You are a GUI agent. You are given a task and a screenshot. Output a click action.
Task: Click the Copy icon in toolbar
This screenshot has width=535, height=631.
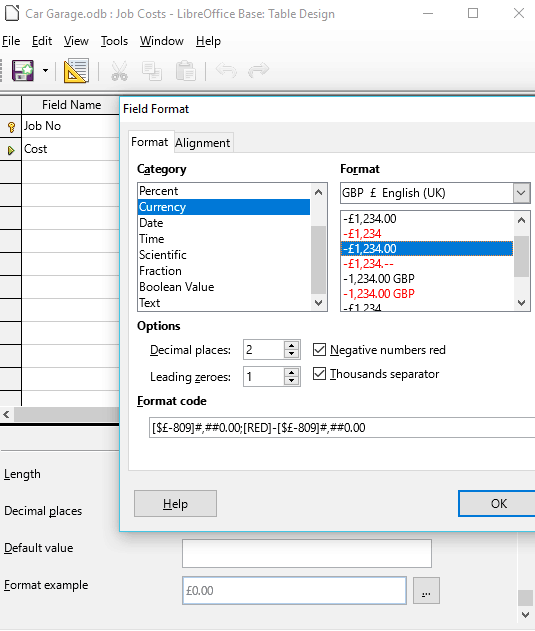click(152, 71)
